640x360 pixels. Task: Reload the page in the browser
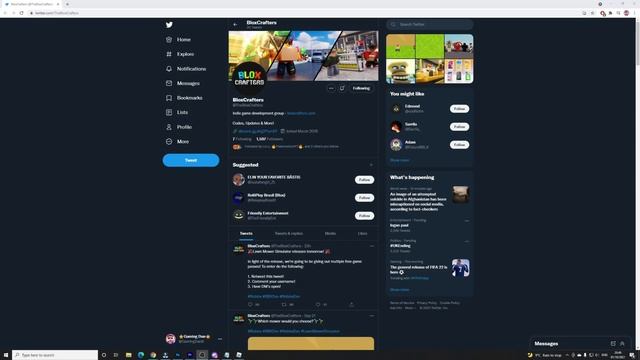(21, 13)
